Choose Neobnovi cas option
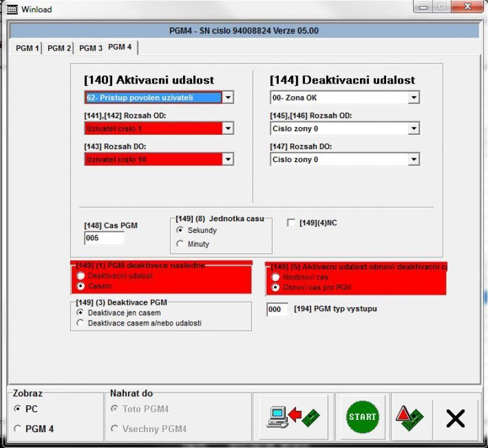The image size is (488, 448). pos(275,277)
